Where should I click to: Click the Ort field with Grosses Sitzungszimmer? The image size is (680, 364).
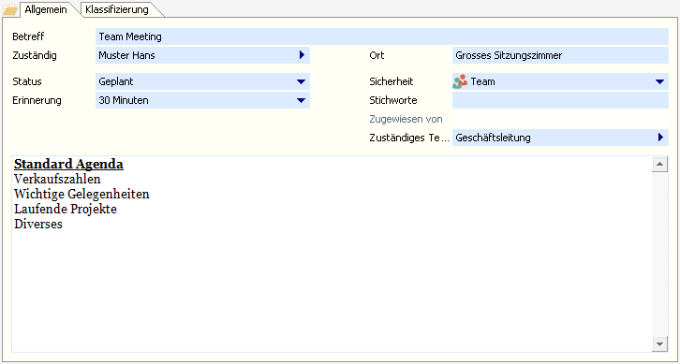click(x=560, y=55)
